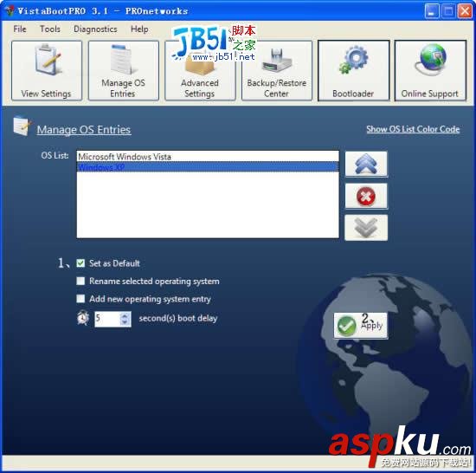Select Windows XP entry in OS list
Viewport: 476px width, 473px height.
point(208,167)
